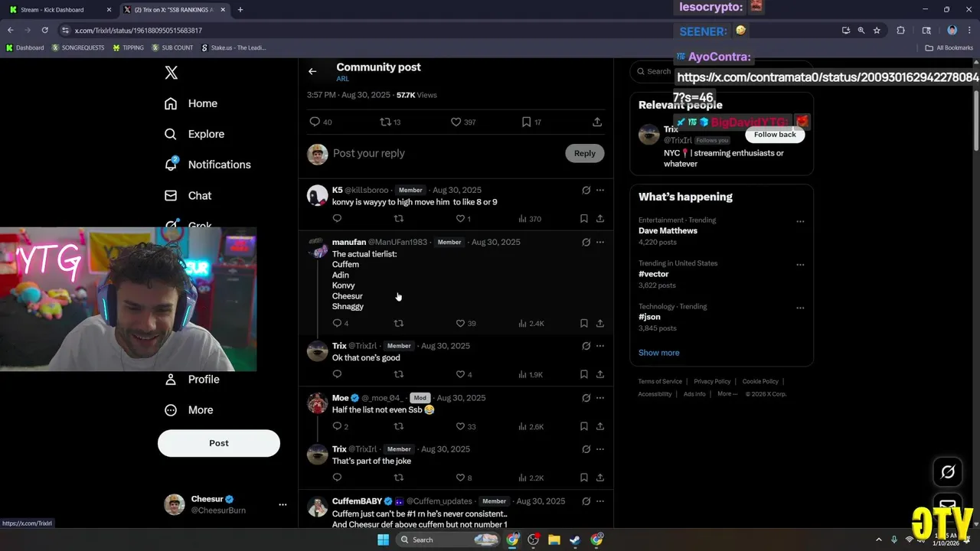Open SUB COUNT bookmark
980x551 pixels.
172,47
